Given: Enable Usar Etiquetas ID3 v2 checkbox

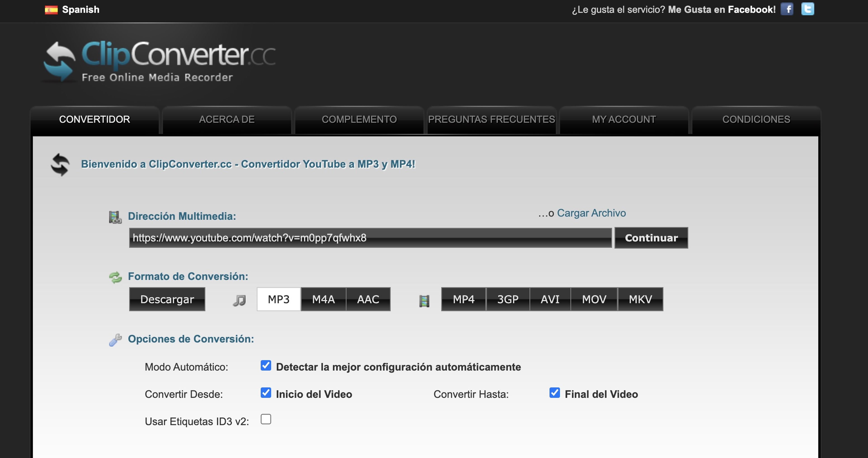Looking at the screenshot, I should (x=266, y=419).
